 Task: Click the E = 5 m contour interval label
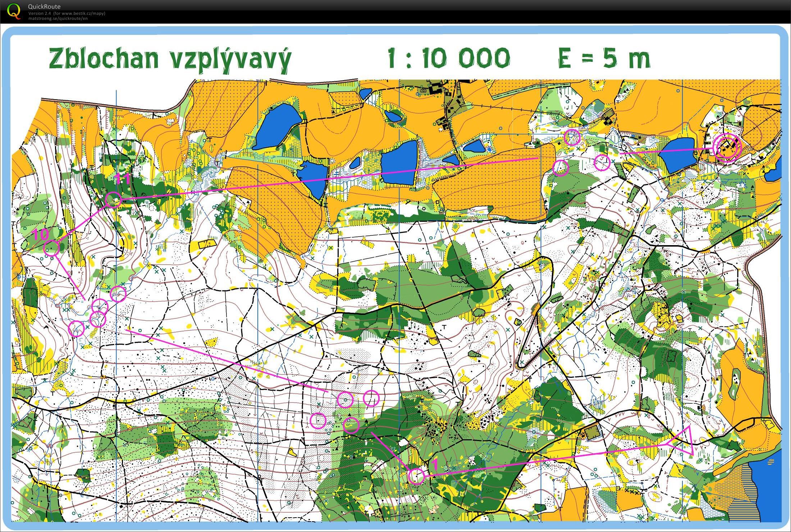(604, 59)
